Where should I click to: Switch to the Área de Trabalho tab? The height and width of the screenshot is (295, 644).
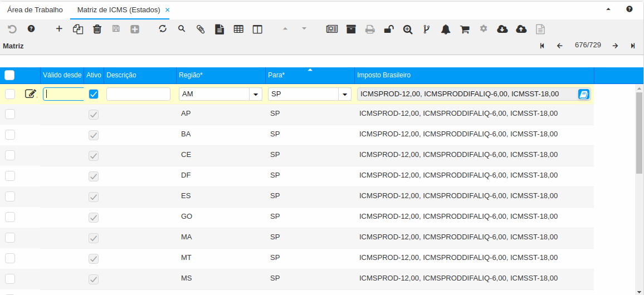coord(35,10)
